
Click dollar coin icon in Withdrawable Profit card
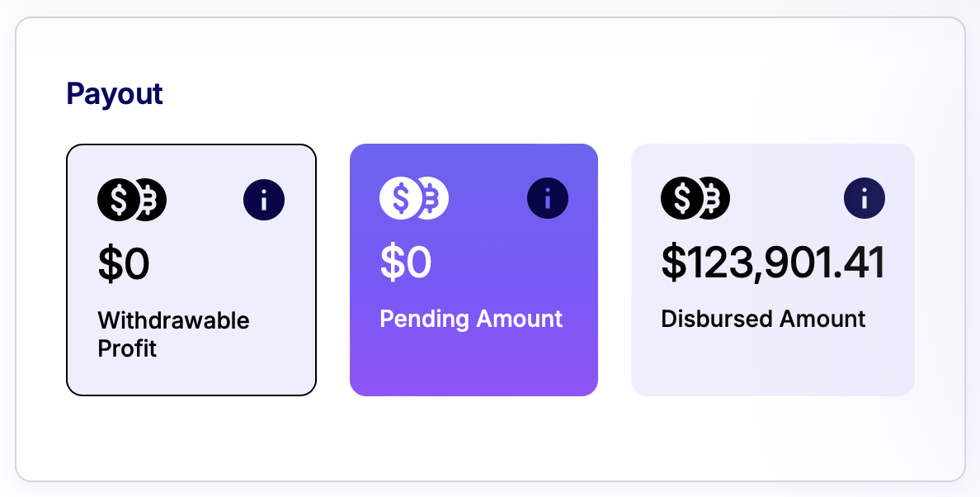click(x=118, y=200)
